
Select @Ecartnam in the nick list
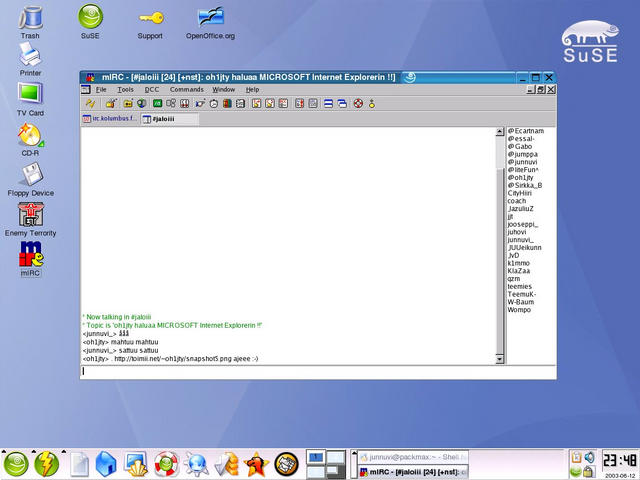(526, 131)
